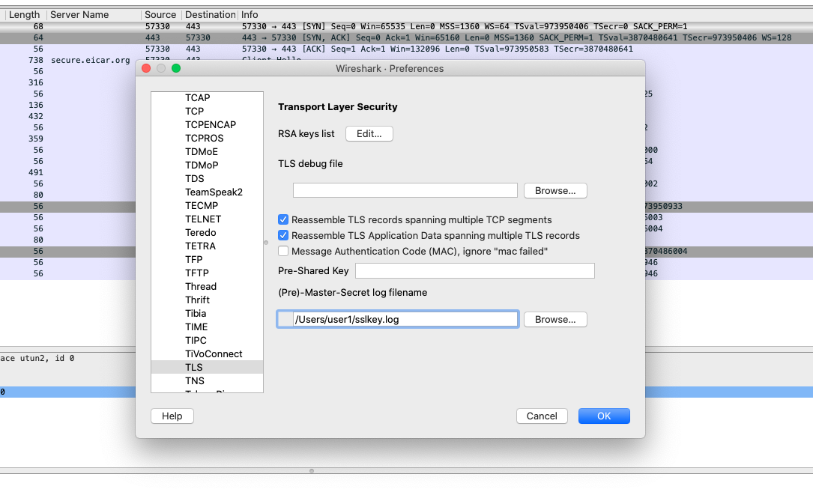Open the RSA keys list editor
The image size is (813, 504).
[x=369, y=133]
